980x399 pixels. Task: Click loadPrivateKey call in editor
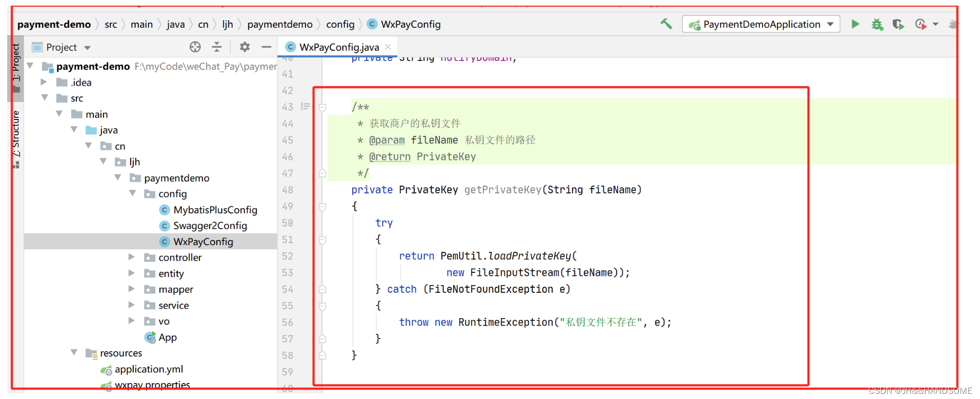pyautogui.click(x=529, y=256)
